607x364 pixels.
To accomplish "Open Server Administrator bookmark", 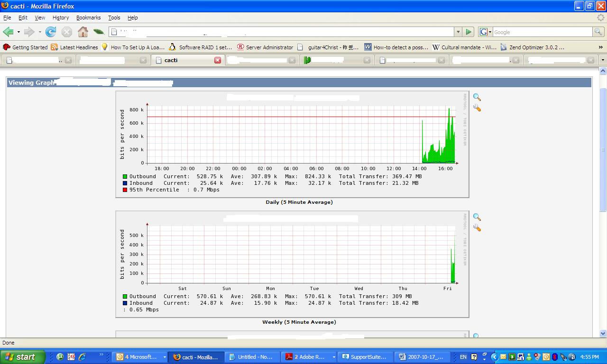I will 265,47.
